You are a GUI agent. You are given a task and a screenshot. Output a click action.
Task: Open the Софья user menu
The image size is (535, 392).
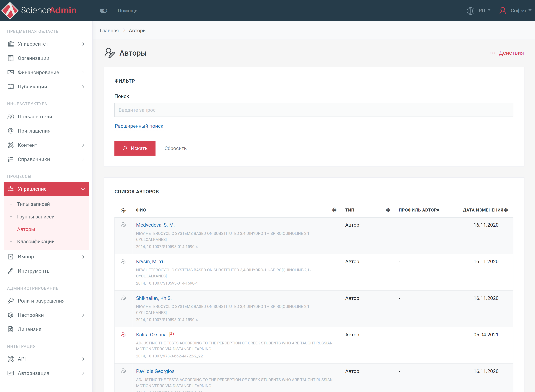click(x=518, y=11)
